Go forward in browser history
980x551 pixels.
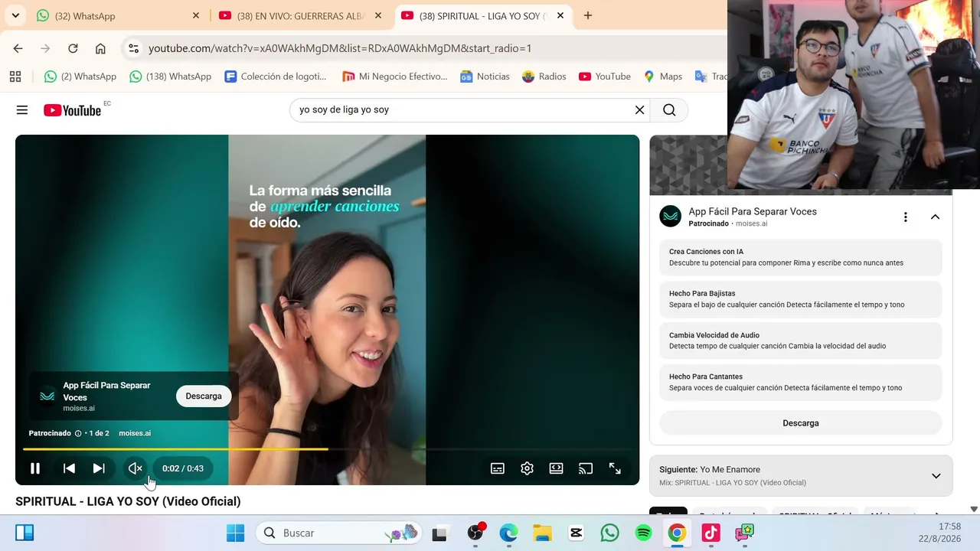click(45, 48)
